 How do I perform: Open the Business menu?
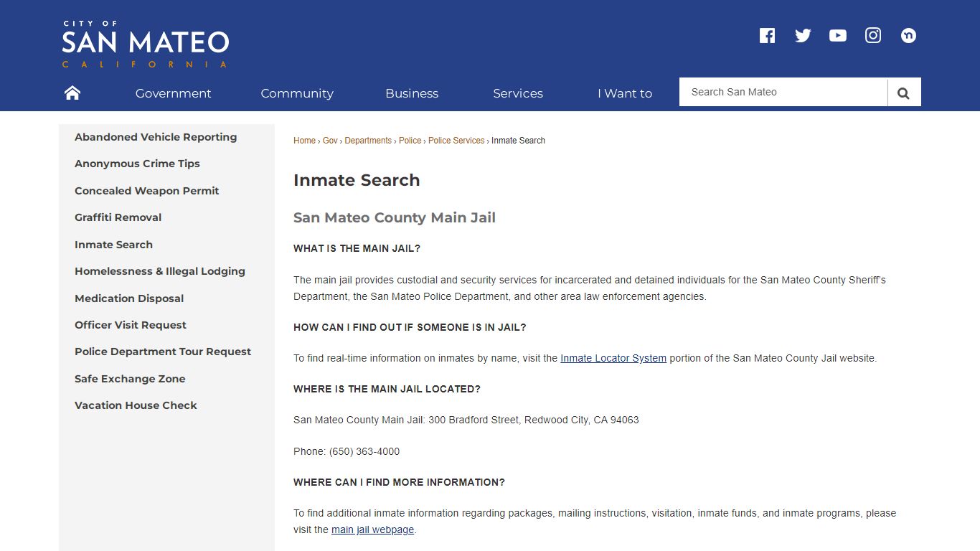[x=412, y=93]
